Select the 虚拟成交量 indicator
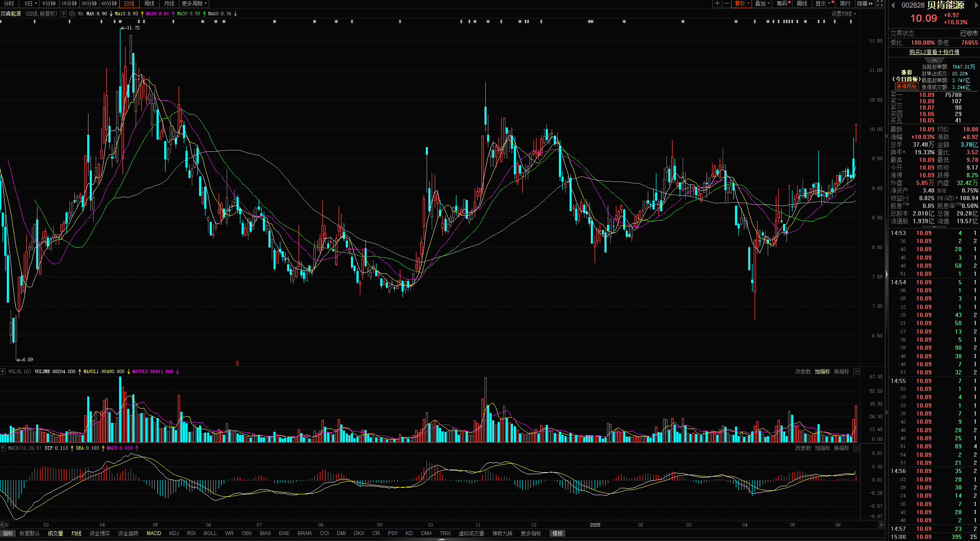980x541 pixels. (471, 533)
